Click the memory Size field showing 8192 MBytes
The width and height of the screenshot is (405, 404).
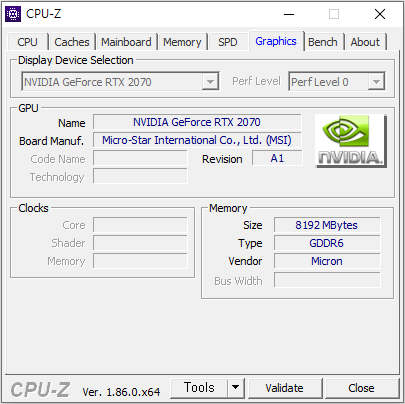(327, 225)
